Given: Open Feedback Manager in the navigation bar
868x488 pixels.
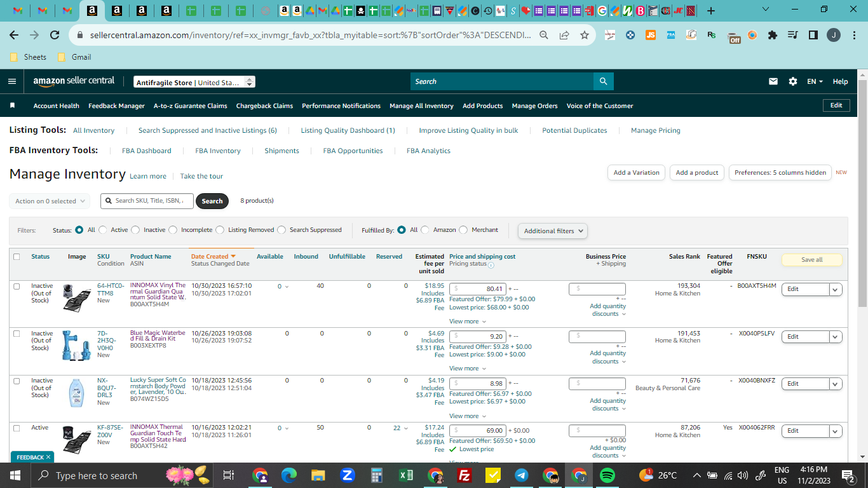Looking at the screenshot, I should (x=117, y=105).
